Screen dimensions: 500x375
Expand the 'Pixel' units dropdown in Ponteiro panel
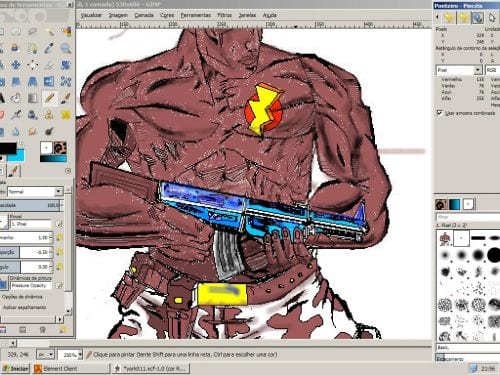(x=459, y=70)
